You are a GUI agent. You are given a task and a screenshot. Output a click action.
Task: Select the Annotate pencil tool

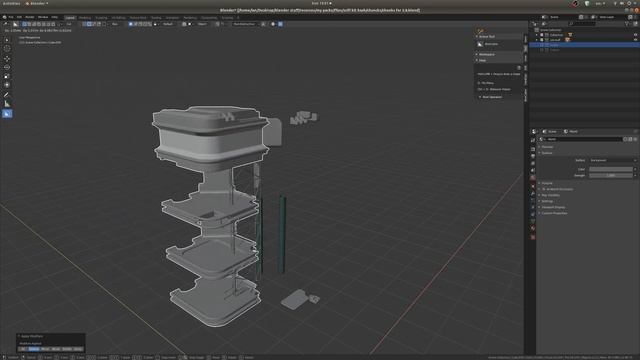pyautogui.click(x=7, y=95)
